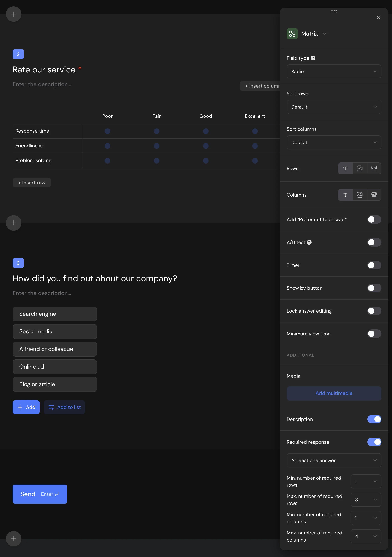Set Rows to image mode

(360, 168)
